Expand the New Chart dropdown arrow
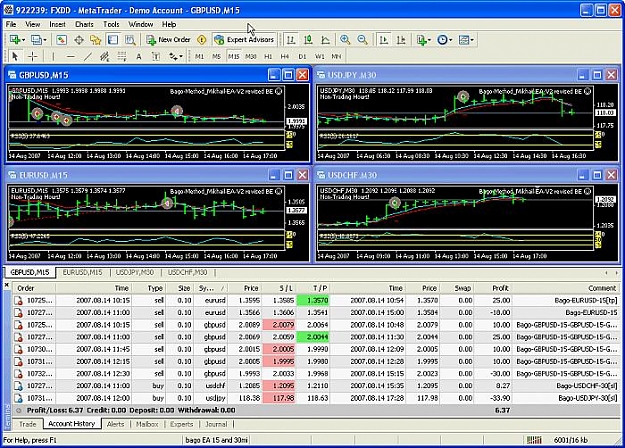Screen dimensions: 625x448 click(24, 40)
